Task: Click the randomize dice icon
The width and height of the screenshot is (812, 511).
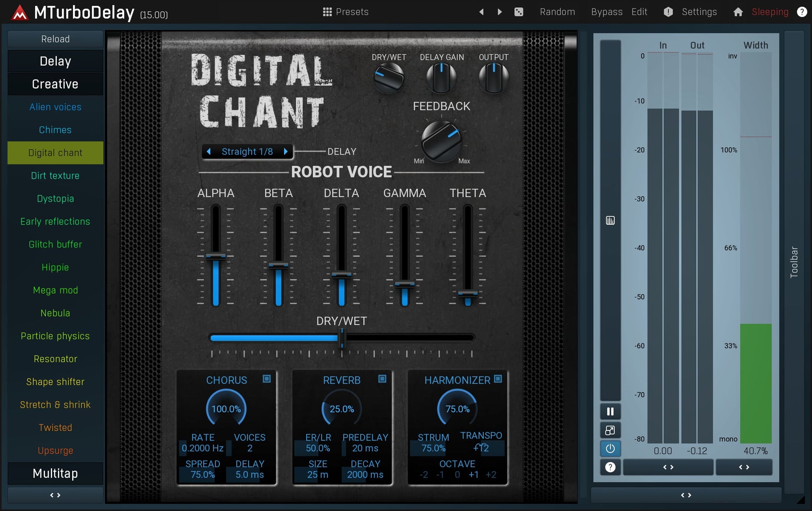Action: pyautogui.click(x=519, y=12)
